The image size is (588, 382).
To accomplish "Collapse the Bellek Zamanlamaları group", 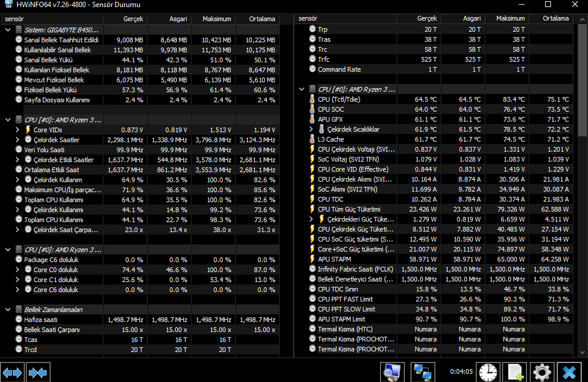I will pos(8,310).
